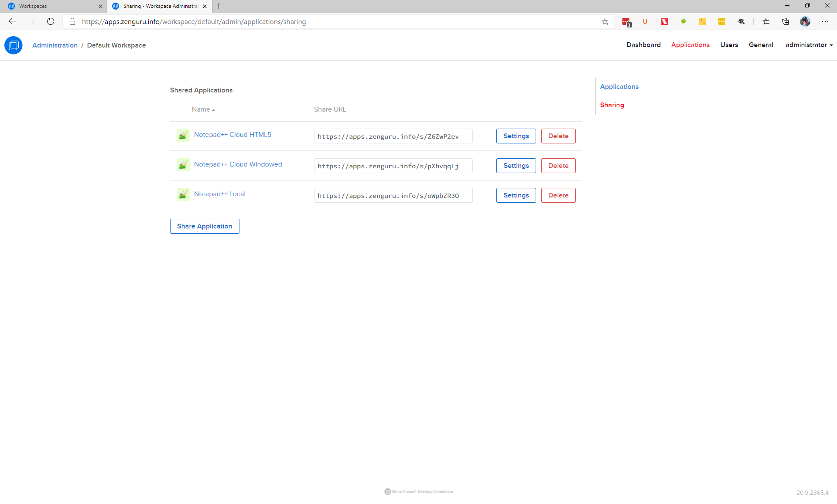Delete the Notepad++ Local share
This screenshot has width=837, height=504.
coord(558,195)
